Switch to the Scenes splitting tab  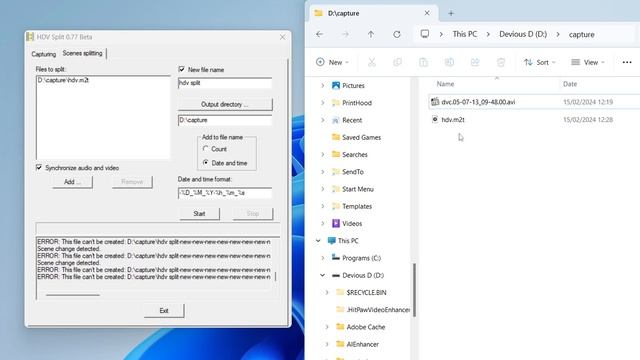82,53
